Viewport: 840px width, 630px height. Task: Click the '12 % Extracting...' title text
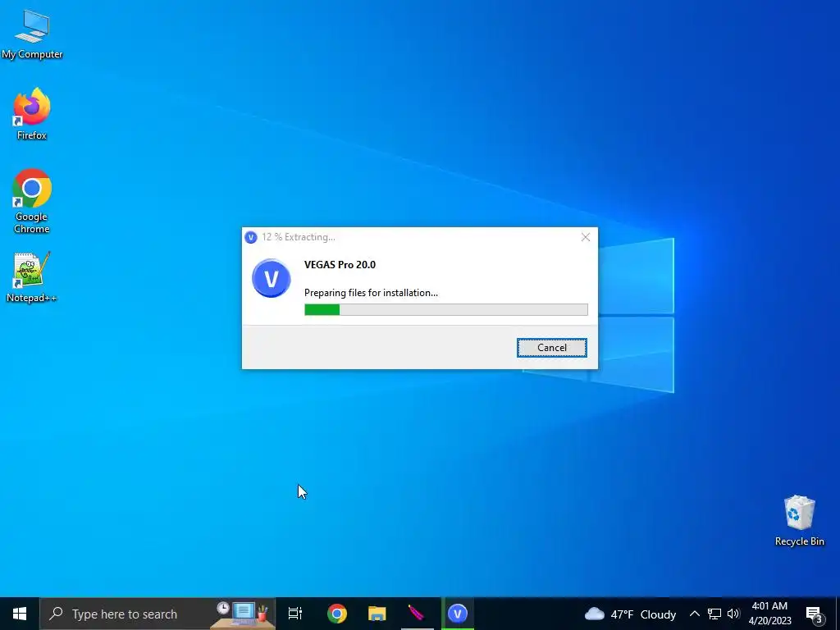[299, 237]
